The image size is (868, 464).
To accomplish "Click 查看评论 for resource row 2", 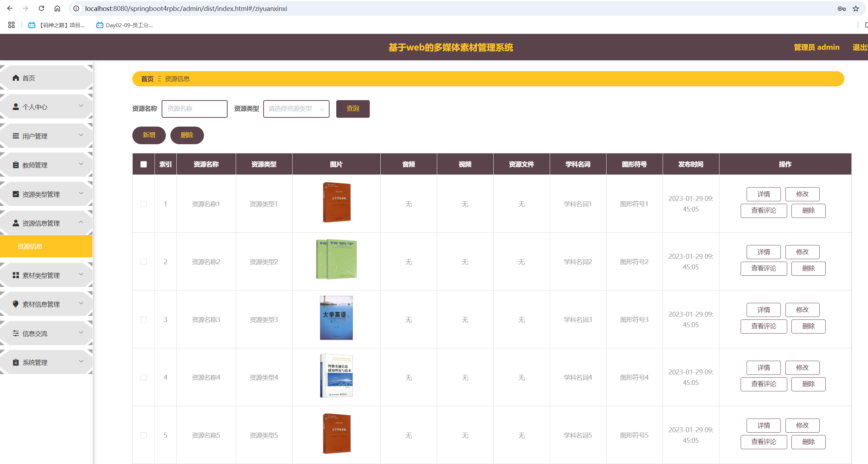I will pos(764,269).
